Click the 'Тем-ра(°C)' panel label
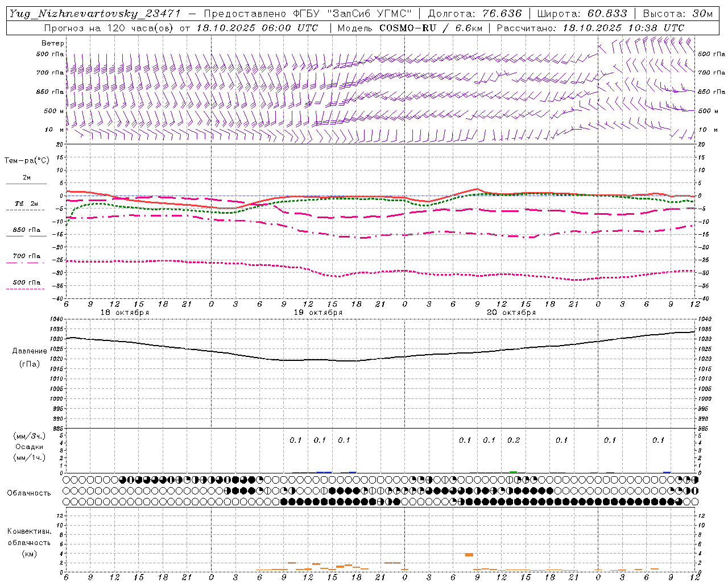 (27, 160)
